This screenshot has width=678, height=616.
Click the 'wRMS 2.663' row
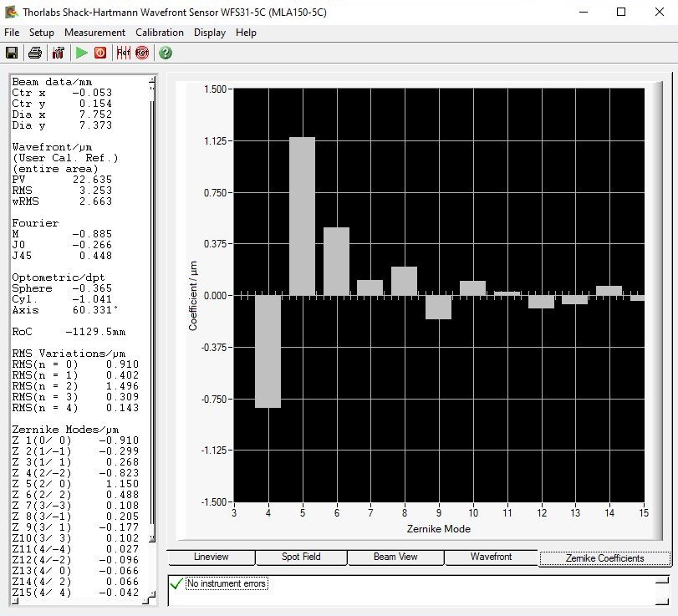[62, 201]
